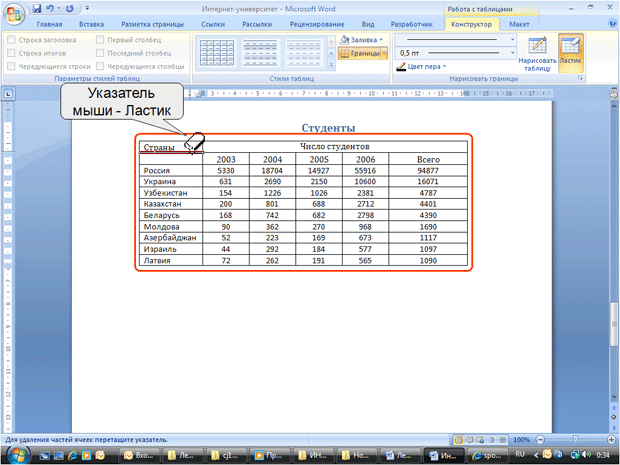Enable the Строка заголовка checkbox
620x465 pixels.
pos(11,40)
